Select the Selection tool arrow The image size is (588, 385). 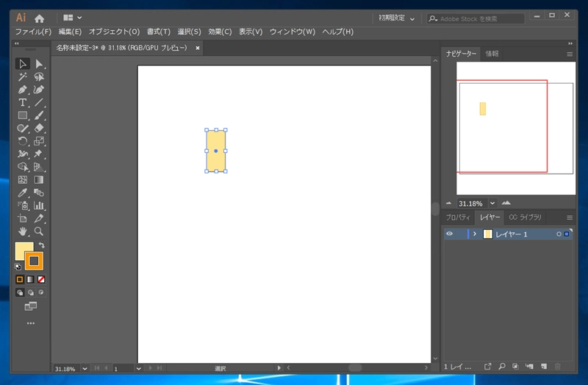23,64
